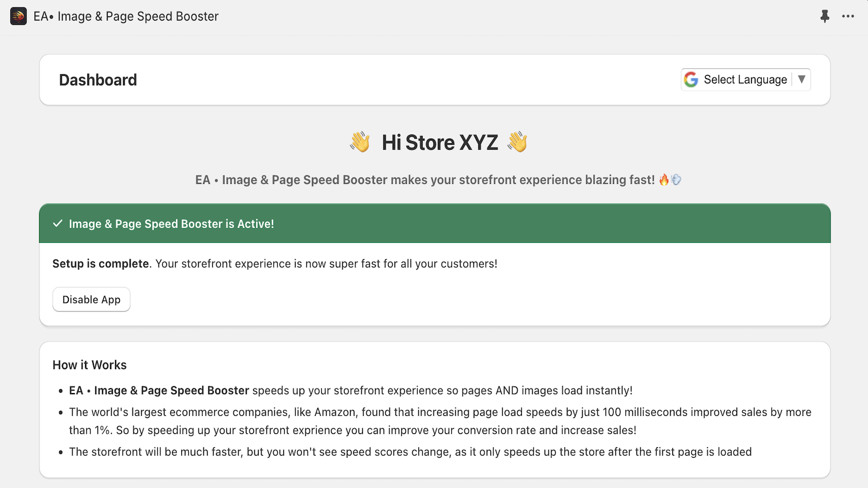Viewport: 868px width, 488px height.
Task: Select the Dashboard heading
Action: (98, 80)
